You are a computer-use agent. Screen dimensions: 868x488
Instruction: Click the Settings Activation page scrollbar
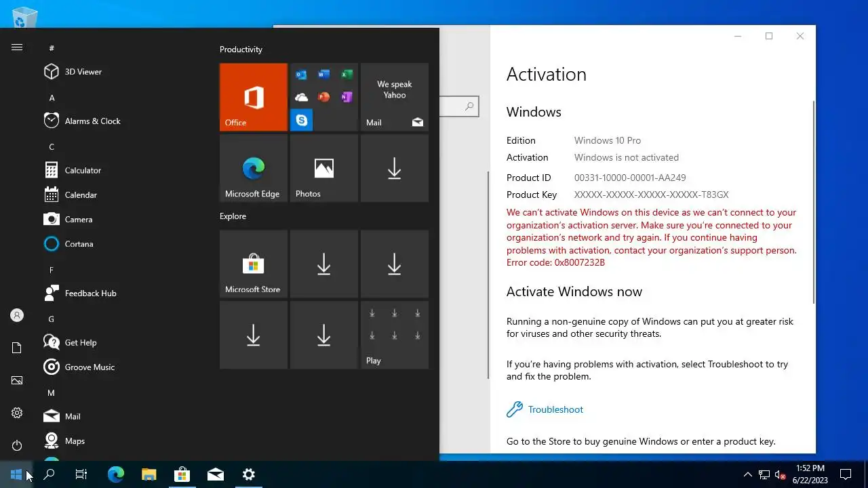coord(814,202)
